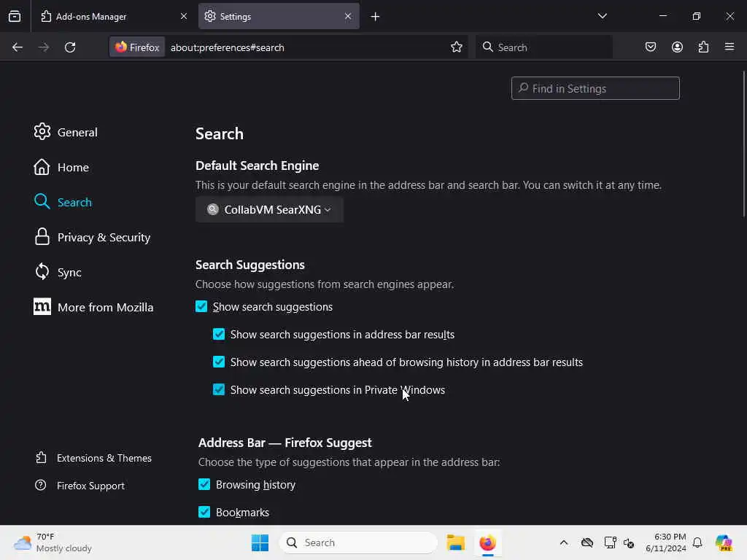Click the Firefox taskbar icon
Viewport: 747px width, 560px height.
[x=487, y=542]
